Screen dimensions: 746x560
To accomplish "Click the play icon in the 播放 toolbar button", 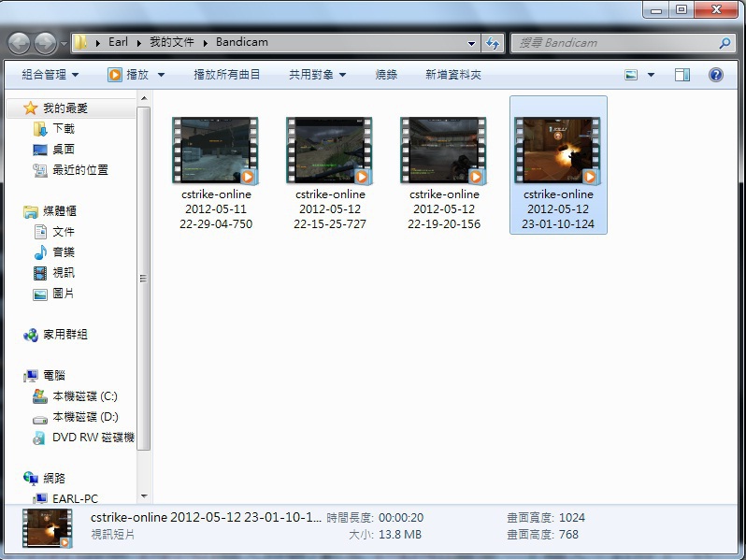I will pyautogui.click(x=115, y=75).
